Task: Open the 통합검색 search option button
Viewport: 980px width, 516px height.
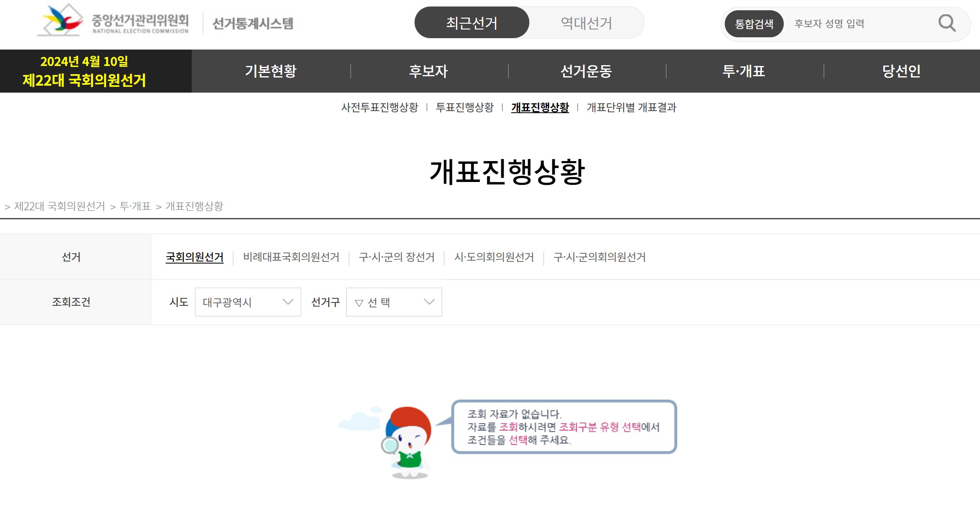Action: tap(754, 24)
